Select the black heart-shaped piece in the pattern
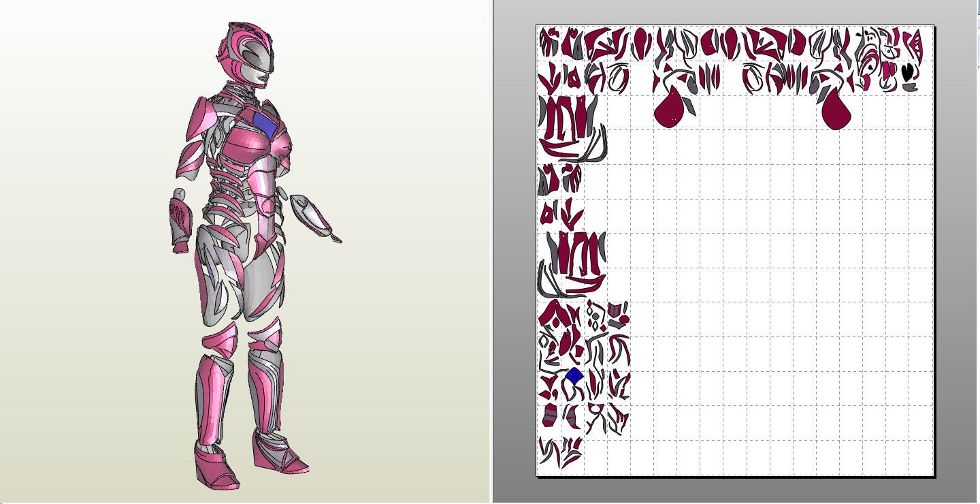Image resolution: width=980 pixels, height=504 pixels. [908, 72]
